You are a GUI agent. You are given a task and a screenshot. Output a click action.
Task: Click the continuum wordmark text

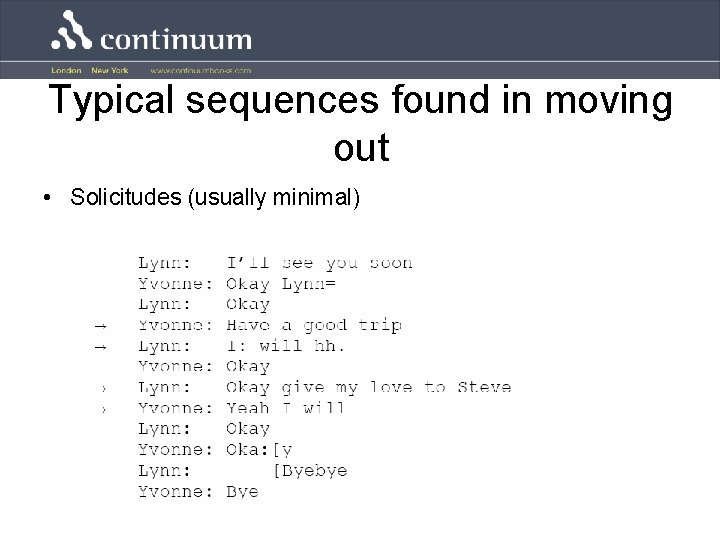pos(176,39)
